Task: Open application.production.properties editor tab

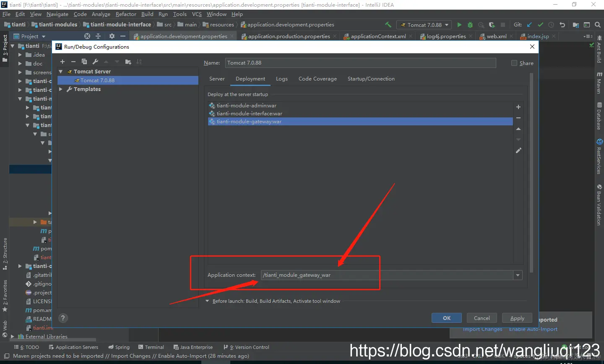Action: 289,36
